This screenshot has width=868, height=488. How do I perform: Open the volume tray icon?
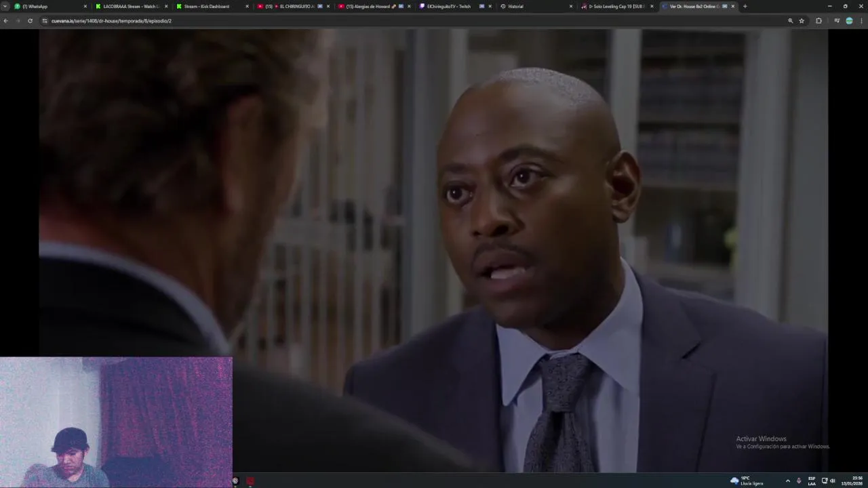(x=833, y=481)
